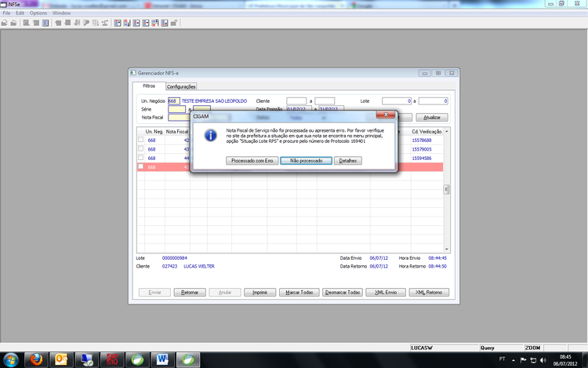The height and width of the screenshot is (368, 588).
Task: Open the Edit menu
Action: 20,13
